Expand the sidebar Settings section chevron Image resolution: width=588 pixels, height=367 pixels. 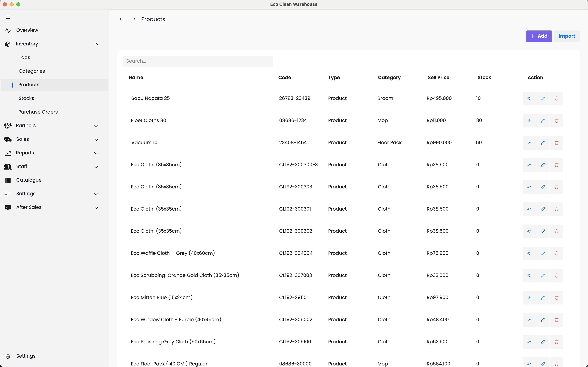pyautogui.click(x=96, y=194)
